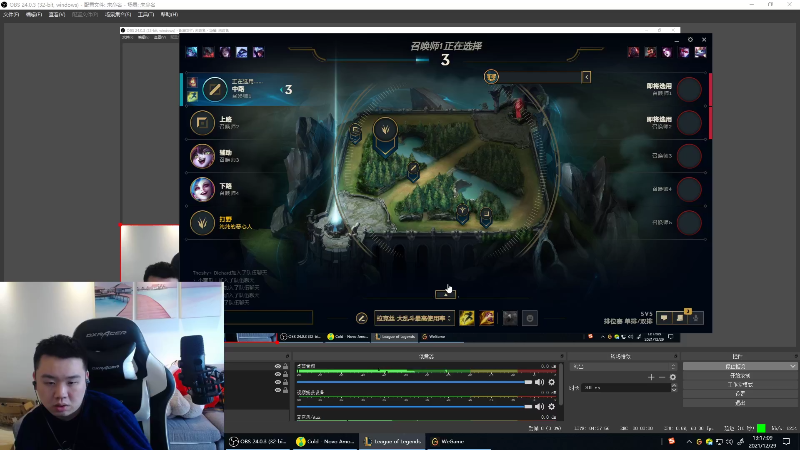Toggle the voice microphone icon in League client
Viewport: 800px width, 450px height.
coord(695,318)
